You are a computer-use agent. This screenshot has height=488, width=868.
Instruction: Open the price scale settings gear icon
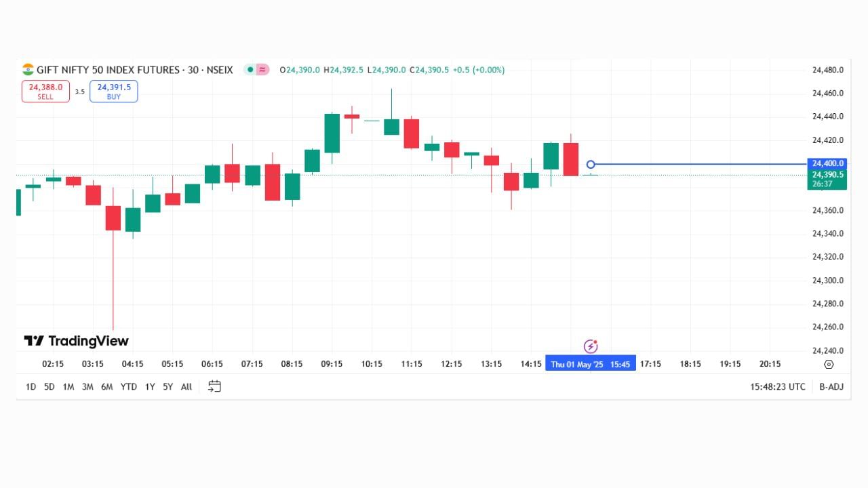[829, 365]
